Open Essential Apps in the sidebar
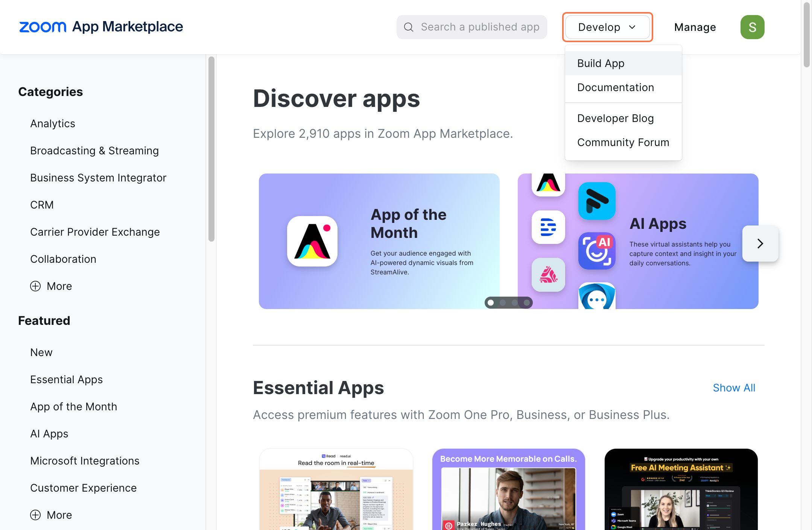 (67, 379)
